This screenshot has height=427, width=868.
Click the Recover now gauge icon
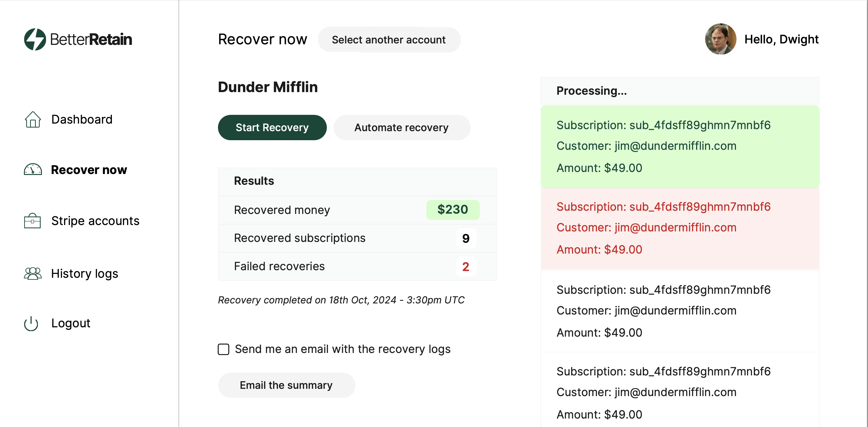(33, 170)
